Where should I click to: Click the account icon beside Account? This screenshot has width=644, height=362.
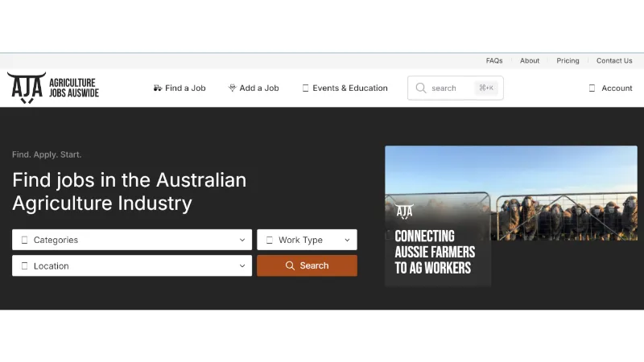(592, 88)
